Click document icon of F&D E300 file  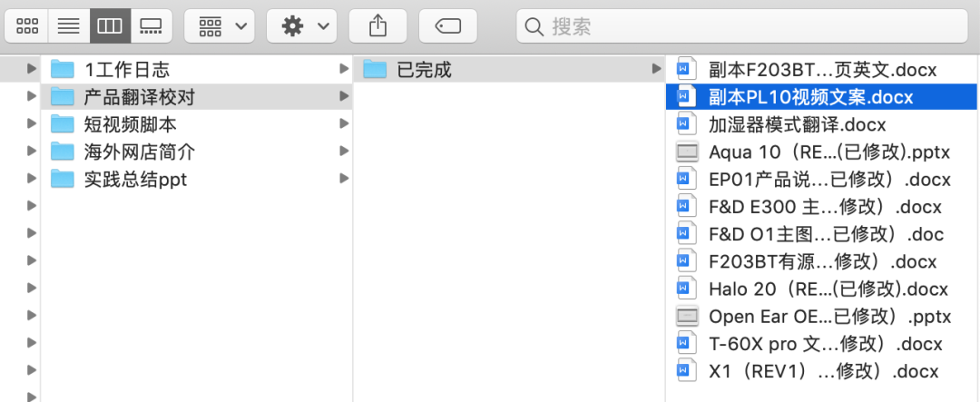coord(686,206)
